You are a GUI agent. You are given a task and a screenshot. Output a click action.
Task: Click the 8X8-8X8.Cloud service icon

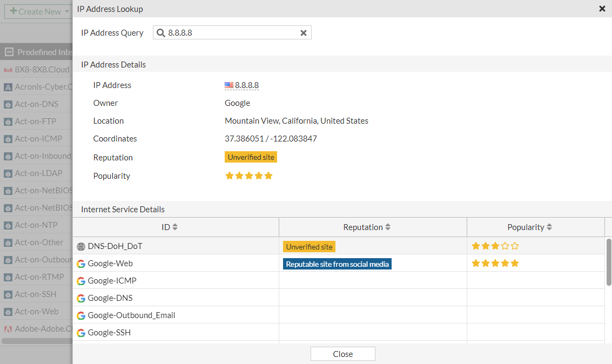click(8, 70)
